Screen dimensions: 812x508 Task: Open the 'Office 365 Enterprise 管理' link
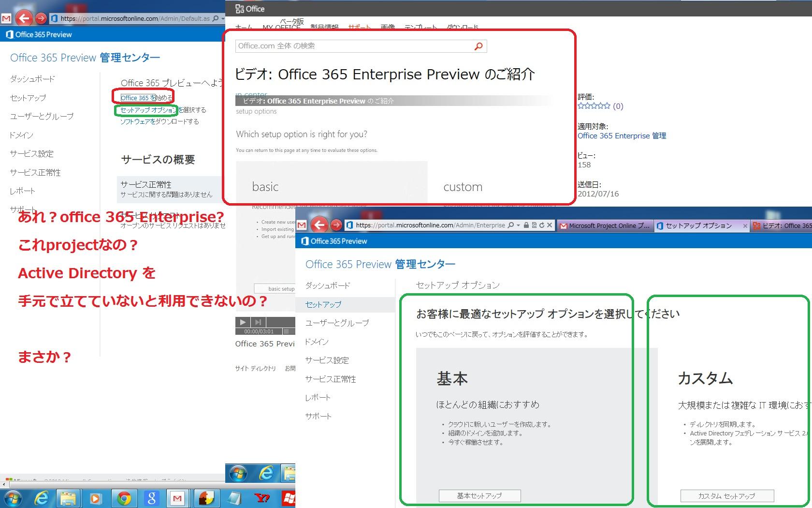pos(622,136)
